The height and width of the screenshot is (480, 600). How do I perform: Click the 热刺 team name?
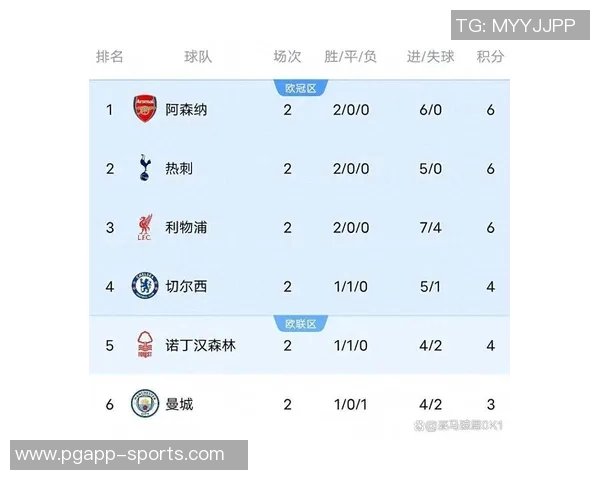[x=179, y=168]
